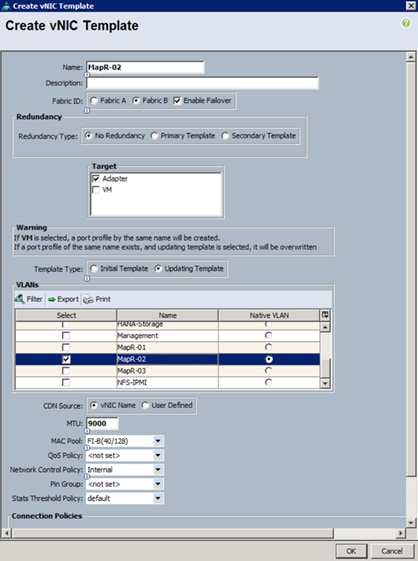
Task: Enable the VM target checkbox
Action: pyautogui.click(x=96, y=190)
